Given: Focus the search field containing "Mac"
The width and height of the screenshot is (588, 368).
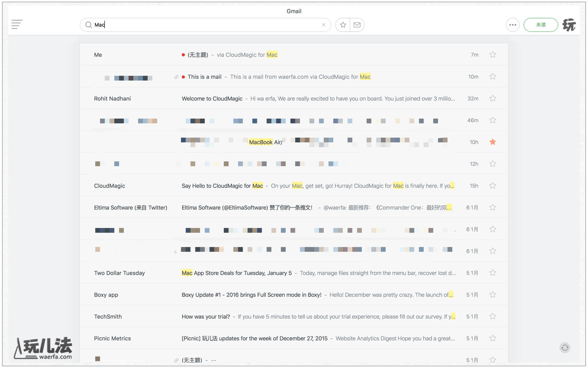Looking at the screenshot, I should [205, 25].
